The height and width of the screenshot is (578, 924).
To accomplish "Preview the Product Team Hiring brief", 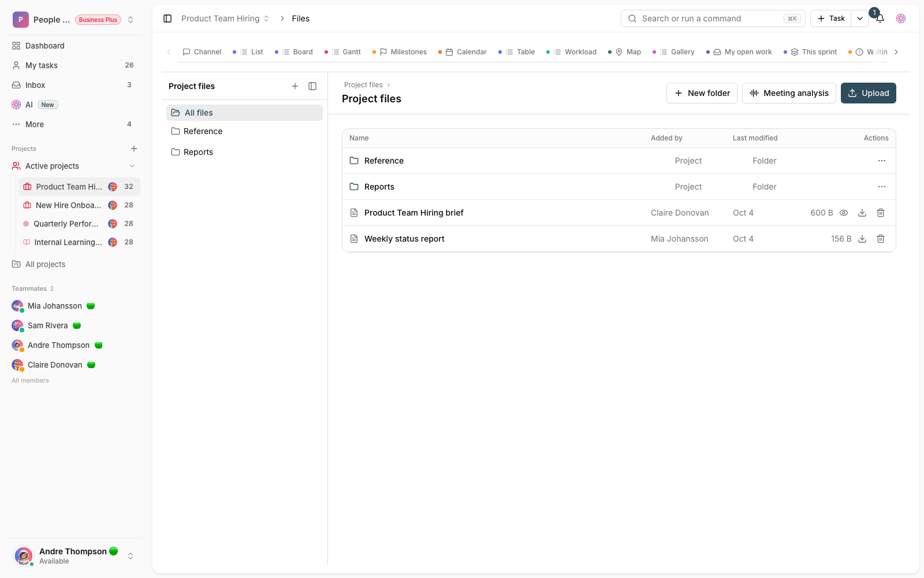I will point(844,213).
